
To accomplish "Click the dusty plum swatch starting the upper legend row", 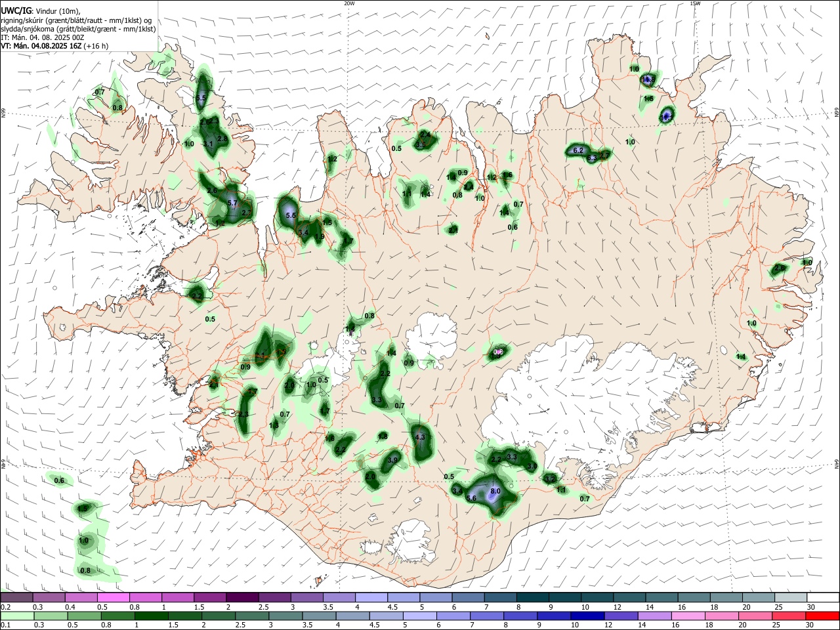I will [17, 597].
